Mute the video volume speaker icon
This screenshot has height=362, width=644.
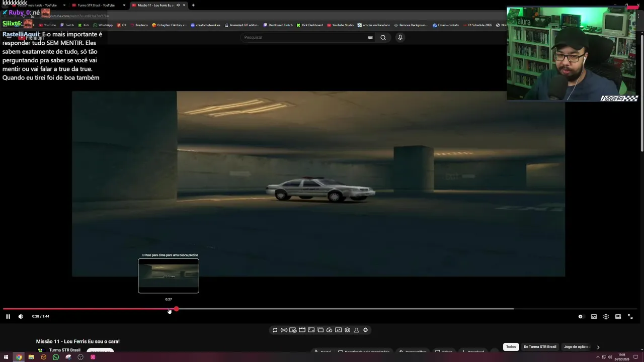21,316
